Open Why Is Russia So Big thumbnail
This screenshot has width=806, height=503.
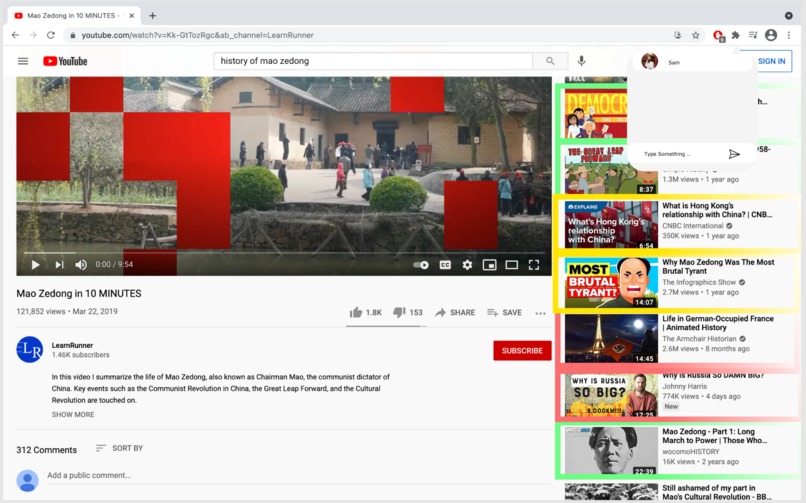[x=611, y=395]
